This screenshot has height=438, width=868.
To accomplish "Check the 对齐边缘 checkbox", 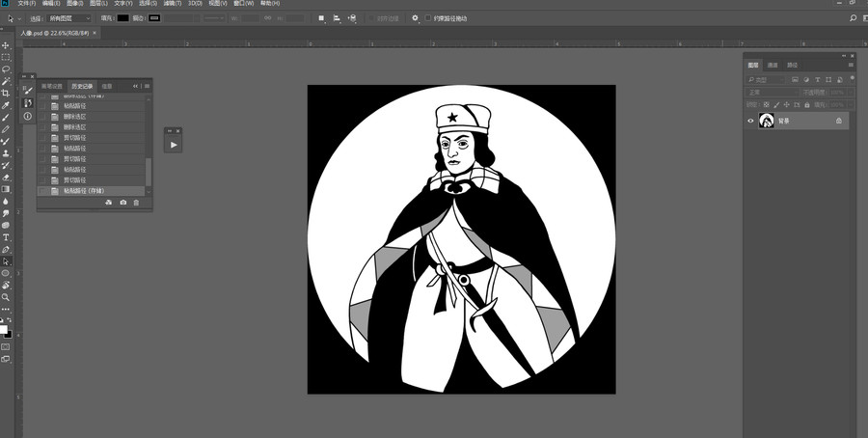I will pyautogui.click(x=371, y=18).
